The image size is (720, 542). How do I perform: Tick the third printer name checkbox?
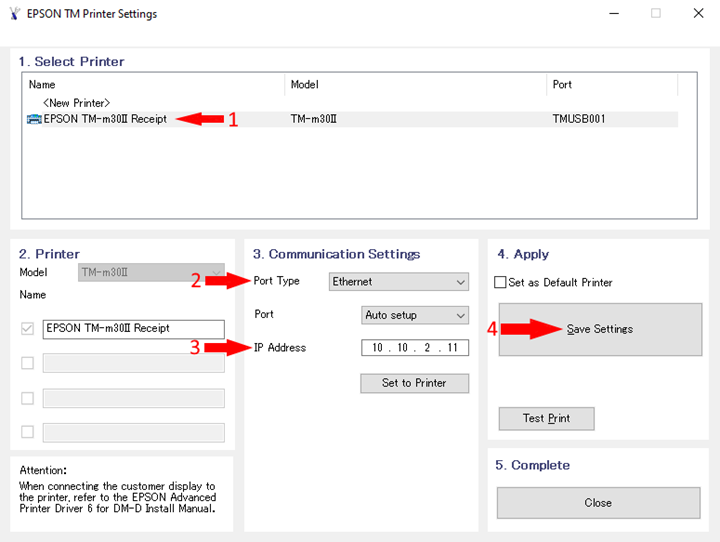[27, 398]
